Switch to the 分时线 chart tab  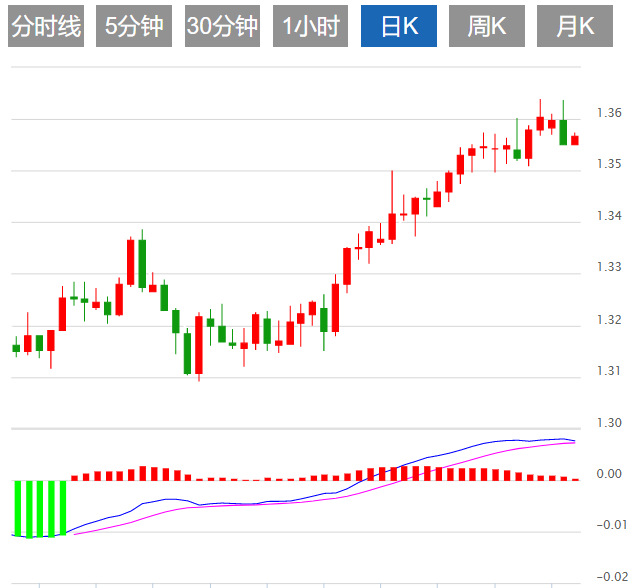coord(46,26)
